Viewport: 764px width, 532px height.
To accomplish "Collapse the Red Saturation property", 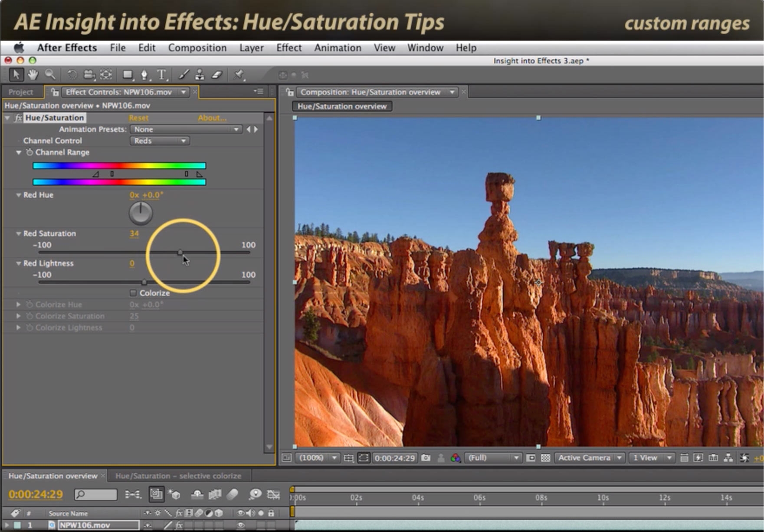I will 19,233.
